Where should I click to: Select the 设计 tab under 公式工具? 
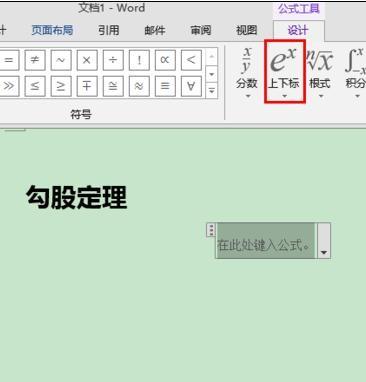[298, 31]
